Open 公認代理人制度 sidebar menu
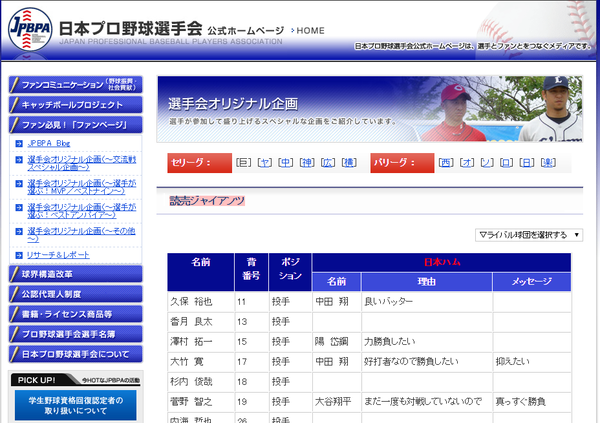Image resolution: width=600 pixels, height=423 pixels. pos(76,294)
